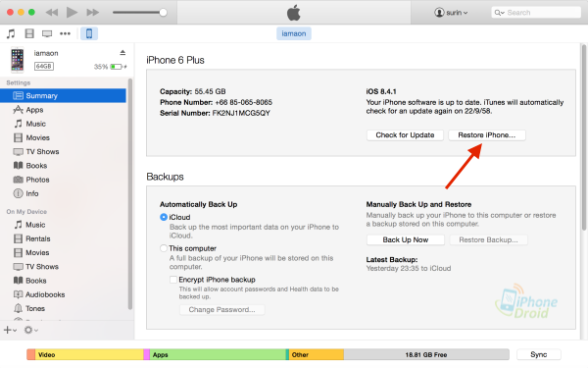This screenshot has width=588, height=368.
Task: Click the Change Password... button
Action: point(222,309)
